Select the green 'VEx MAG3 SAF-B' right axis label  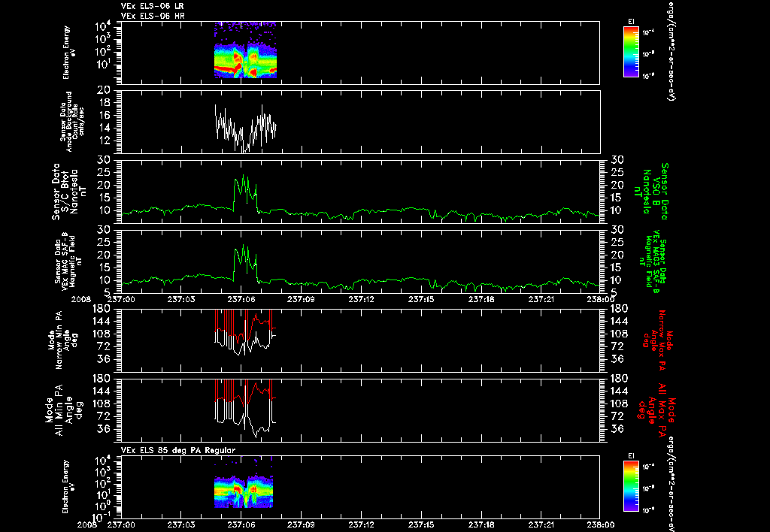[x=653, y=261]
